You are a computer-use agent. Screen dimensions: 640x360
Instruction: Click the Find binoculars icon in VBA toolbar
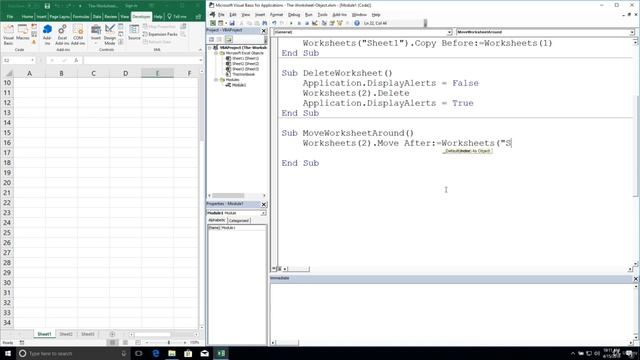click(x=264, y=23)
